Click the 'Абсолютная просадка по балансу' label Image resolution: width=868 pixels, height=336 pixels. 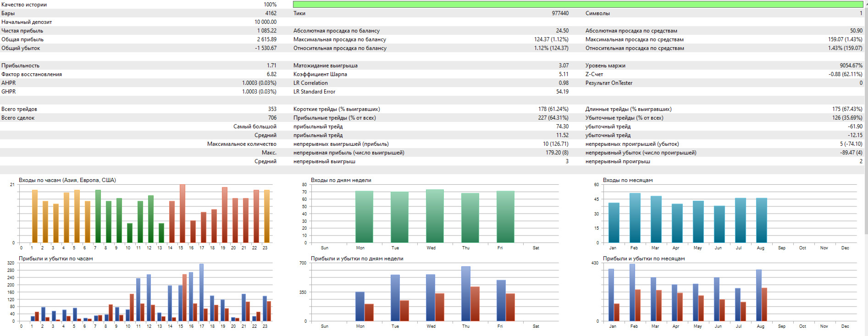(x=337, y=31)
